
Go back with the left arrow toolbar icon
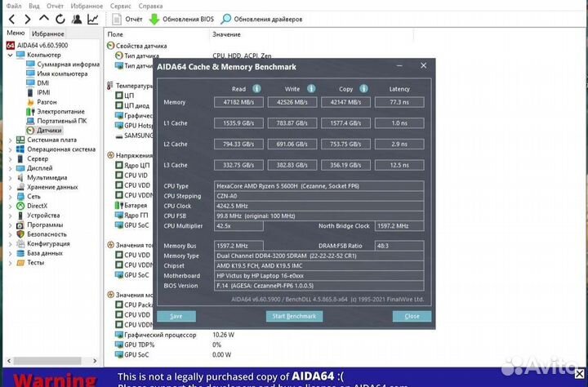pos(12,19)
